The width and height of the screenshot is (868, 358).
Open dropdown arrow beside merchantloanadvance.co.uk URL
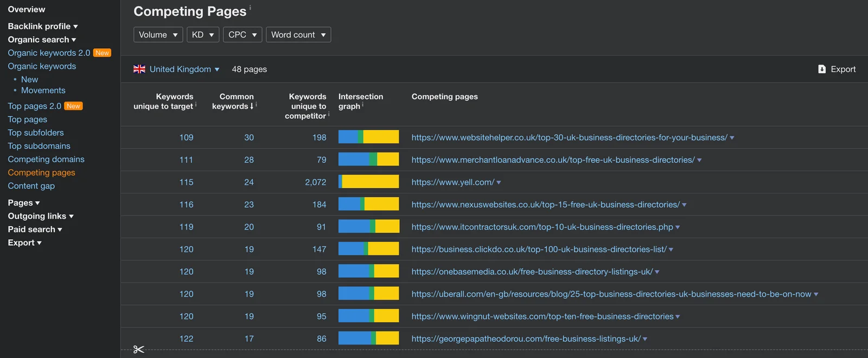pyautogui.click(x=699, y=160)
